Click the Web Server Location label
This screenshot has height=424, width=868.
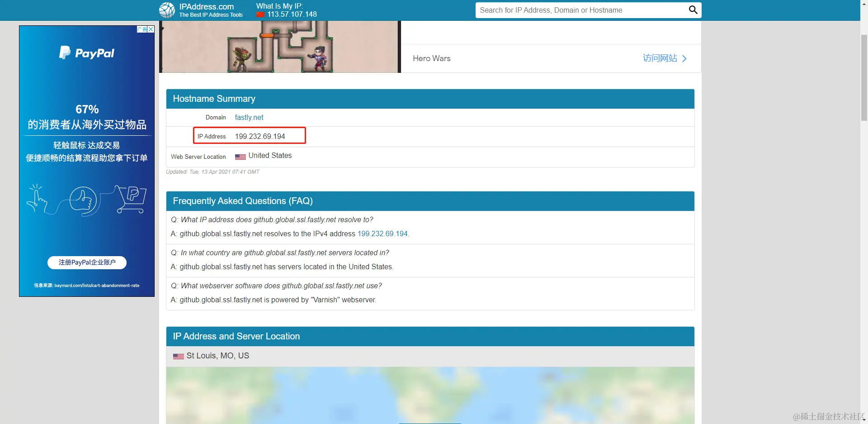pos(198,157)
